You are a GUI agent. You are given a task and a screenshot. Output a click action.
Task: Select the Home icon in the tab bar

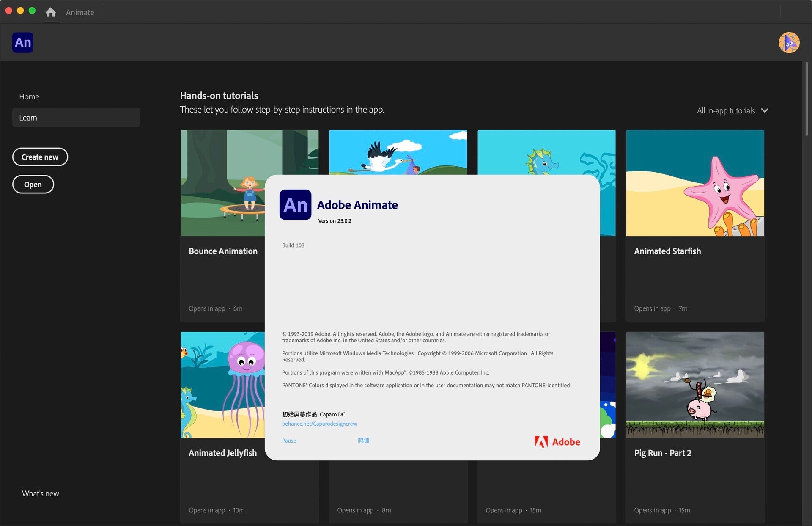click(x=51, y=12)
